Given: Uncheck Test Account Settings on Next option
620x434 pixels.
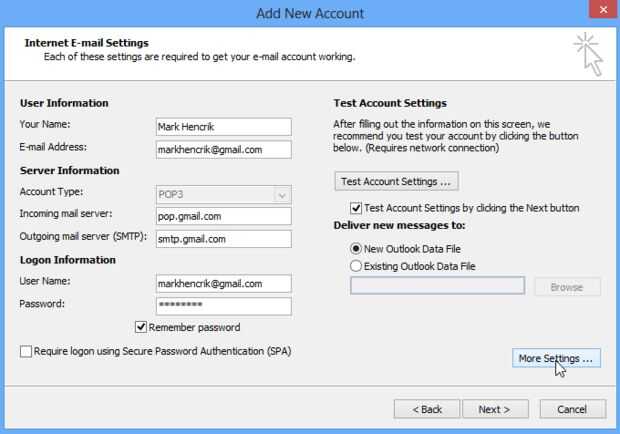Looking at the screenshot, I should click(x=357, y=208).
